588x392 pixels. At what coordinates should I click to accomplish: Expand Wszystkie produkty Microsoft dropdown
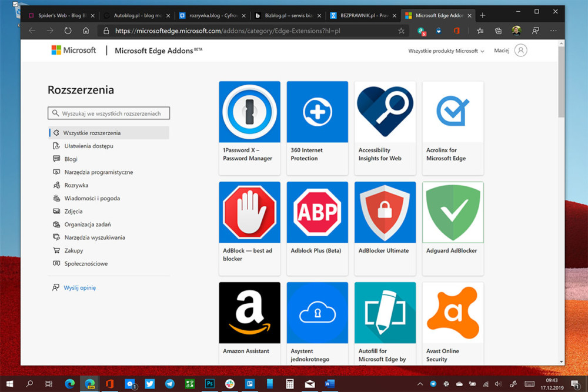coord(446,51)
